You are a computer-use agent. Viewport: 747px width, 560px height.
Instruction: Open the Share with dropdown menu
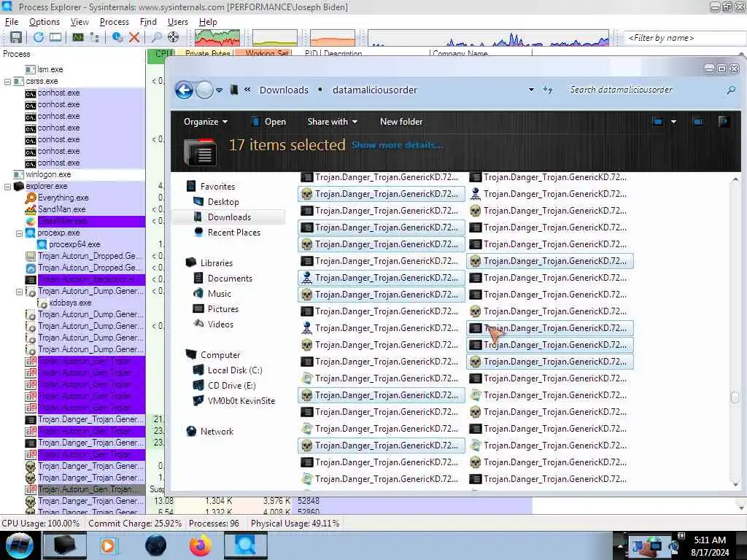[x=332, y=122]
